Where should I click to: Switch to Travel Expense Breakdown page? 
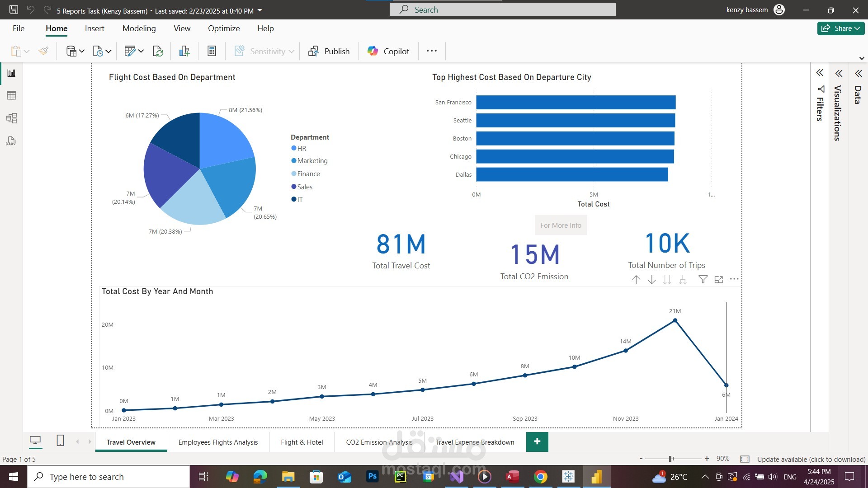475,442
